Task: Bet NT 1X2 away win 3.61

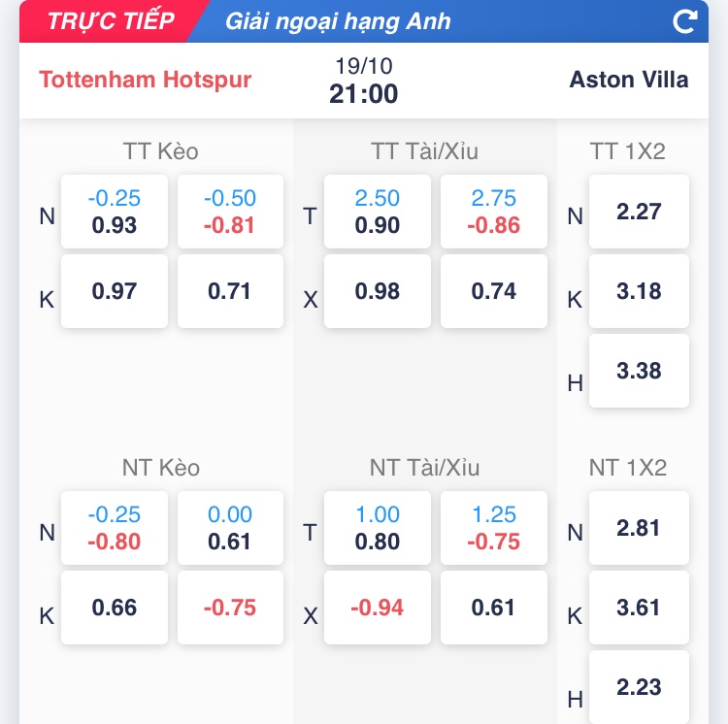Action: pyautogui.click(x=638, y=608)
